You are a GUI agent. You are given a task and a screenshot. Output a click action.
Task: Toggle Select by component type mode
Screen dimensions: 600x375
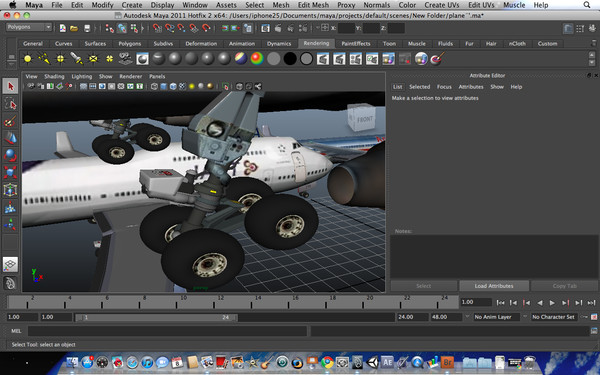pos(134,28)
